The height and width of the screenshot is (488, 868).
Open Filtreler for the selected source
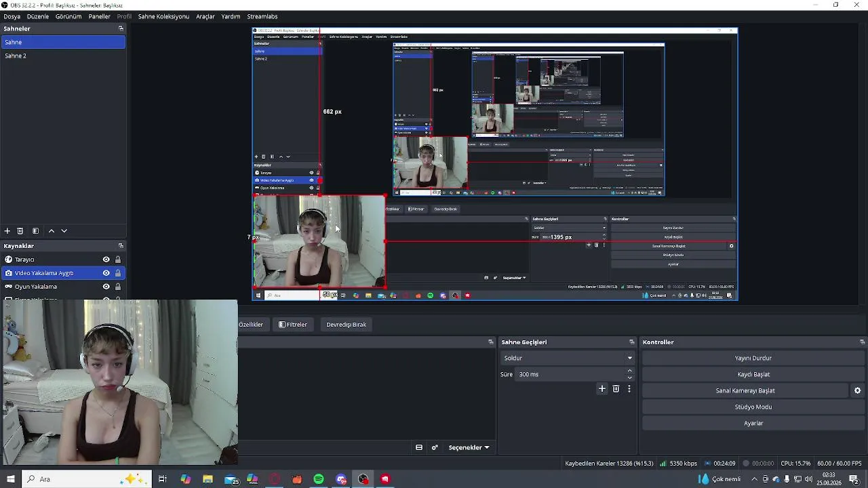293,325
